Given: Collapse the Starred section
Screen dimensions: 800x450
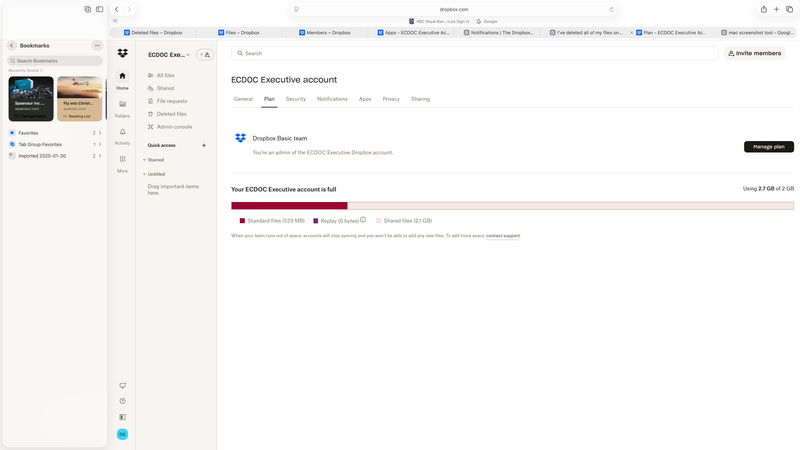Looking at the screenshot, I should coord(144,160).
